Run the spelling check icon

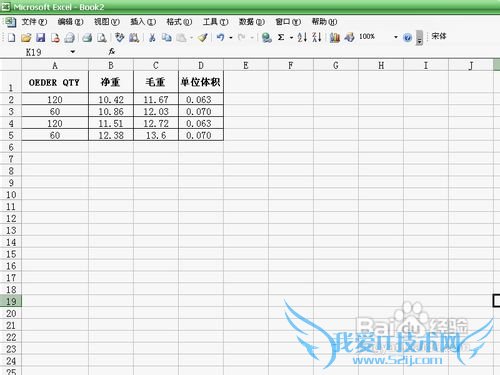119,37
